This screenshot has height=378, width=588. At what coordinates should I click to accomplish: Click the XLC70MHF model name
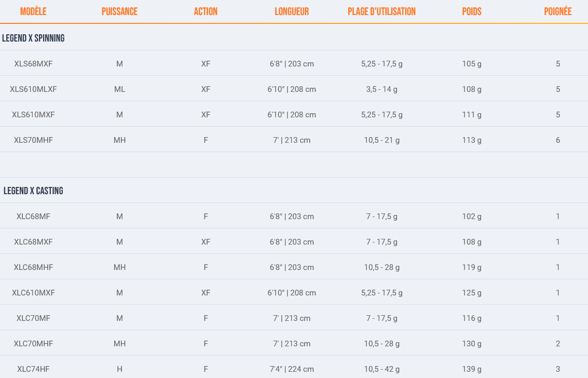tap(33, 344)
